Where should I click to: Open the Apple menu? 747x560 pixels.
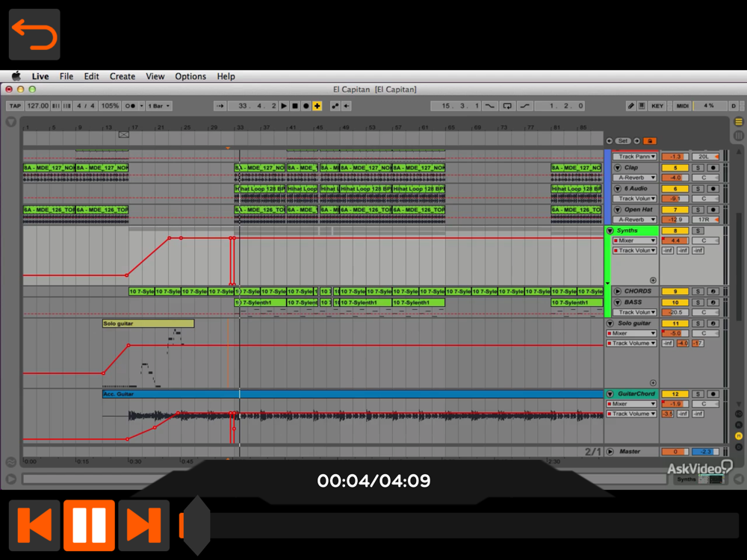(16, 76)
